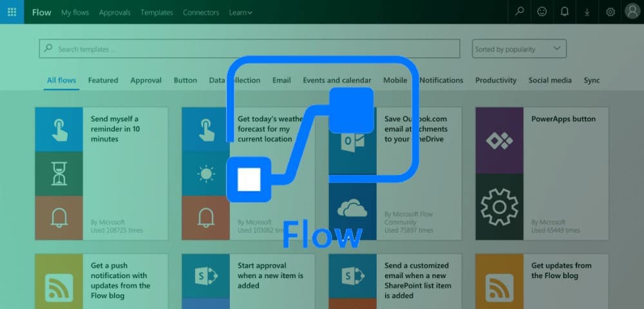Click the PowerApps diamond icon
This screenshot has height=309, width=644.
point(500,141)
